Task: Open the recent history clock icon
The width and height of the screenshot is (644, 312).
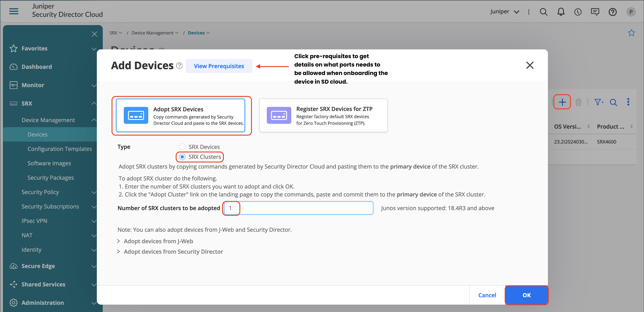Action: (x=578, y=12)
